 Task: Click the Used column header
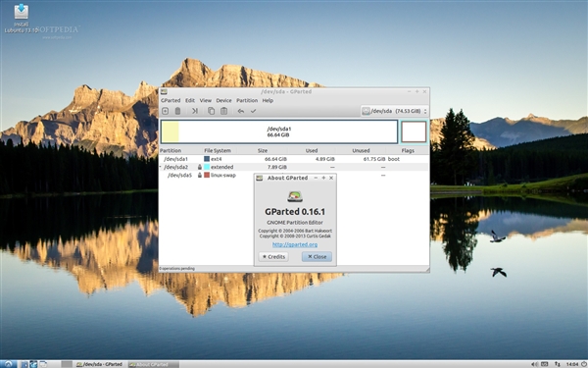[312, 150]
